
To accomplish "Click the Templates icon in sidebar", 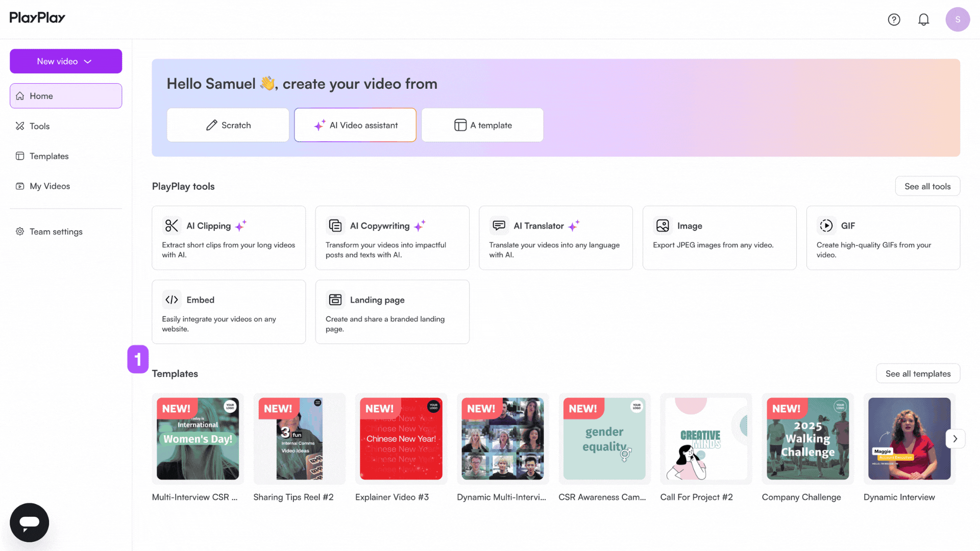I will click(20, 156).
